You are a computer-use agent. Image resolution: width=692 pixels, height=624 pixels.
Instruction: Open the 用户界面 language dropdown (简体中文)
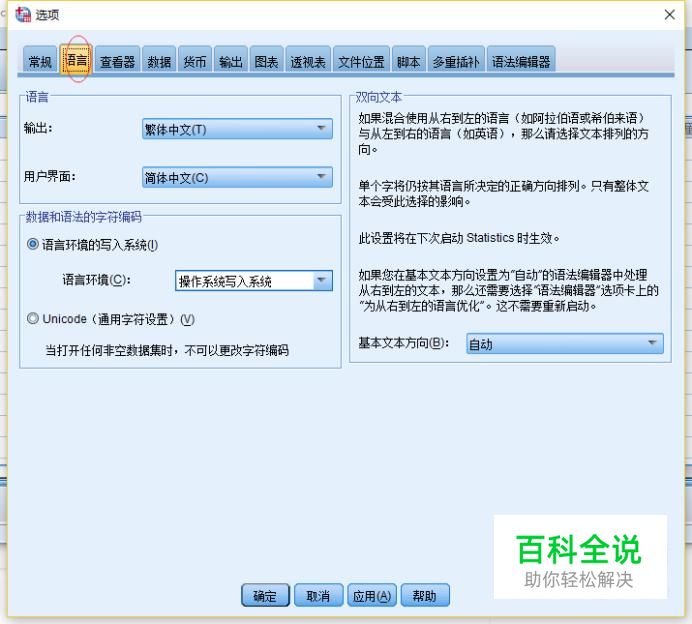237,177
